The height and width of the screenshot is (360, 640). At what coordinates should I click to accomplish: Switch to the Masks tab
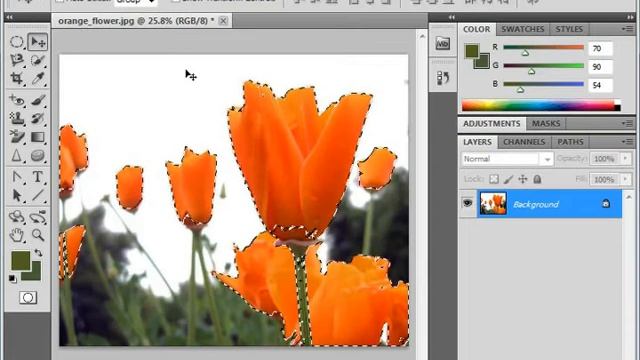coord(546,123)
